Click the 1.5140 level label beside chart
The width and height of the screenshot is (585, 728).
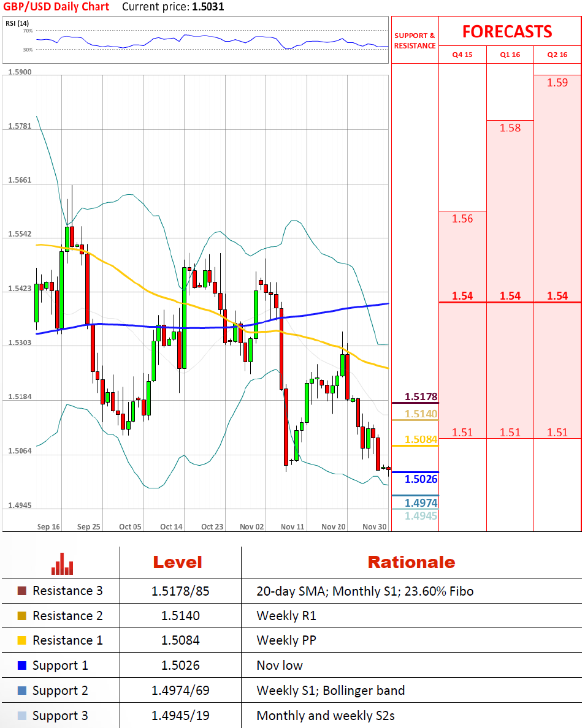(421, 414)
